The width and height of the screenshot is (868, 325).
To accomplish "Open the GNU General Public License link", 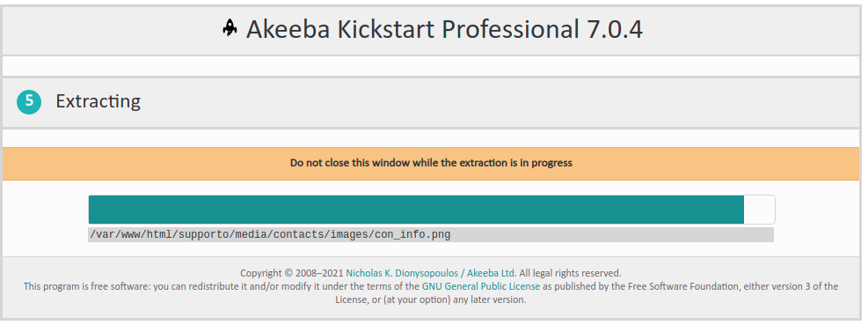I will [x=481, y=286].
